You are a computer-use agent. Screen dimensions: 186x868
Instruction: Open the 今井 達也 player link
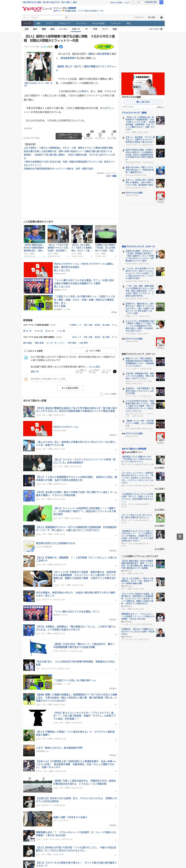[x=72, y=343]
